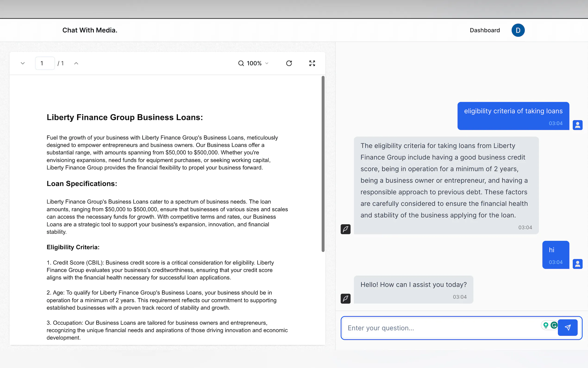588x368 pixels.
Task: Click the user avatar beside the 'hi' message
Action: [x=578, y=264]
